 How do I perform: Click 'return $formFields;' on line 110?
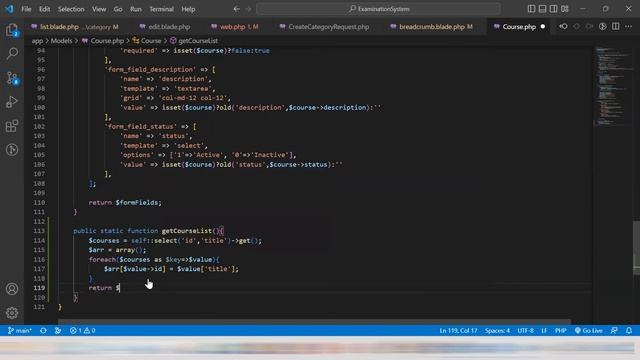click(x=125, y=202)
